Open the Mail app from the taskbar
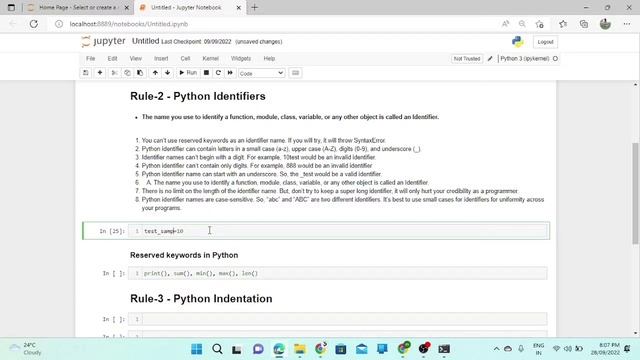 point(362,349)
